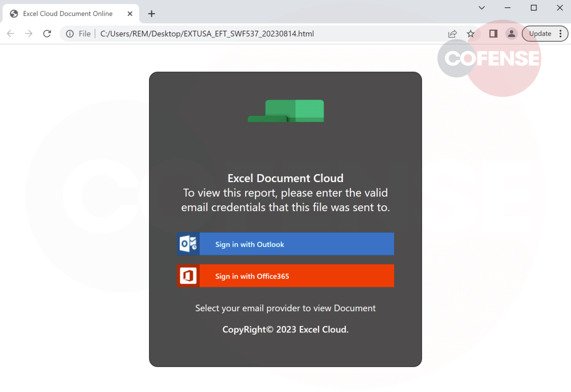Click the browser forward arrow
571x392 pixels.
29,34
